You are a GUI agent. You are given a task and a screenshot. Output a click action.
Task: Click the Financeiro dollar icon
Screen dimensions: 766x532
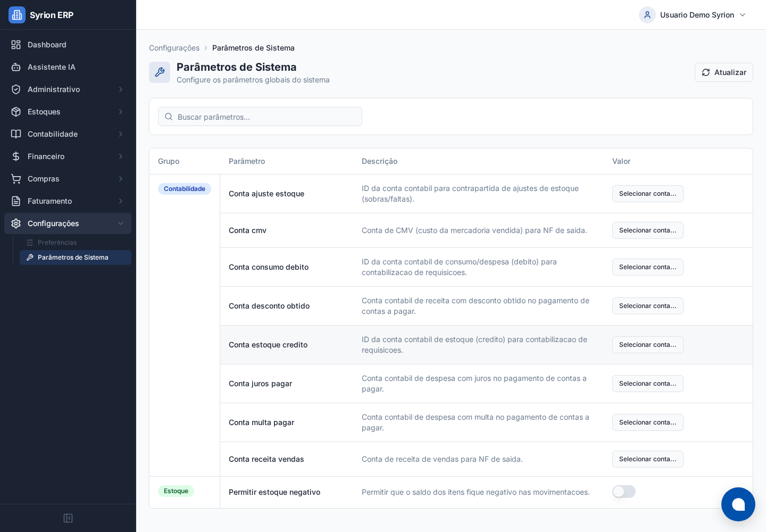[x=16, y=156]
